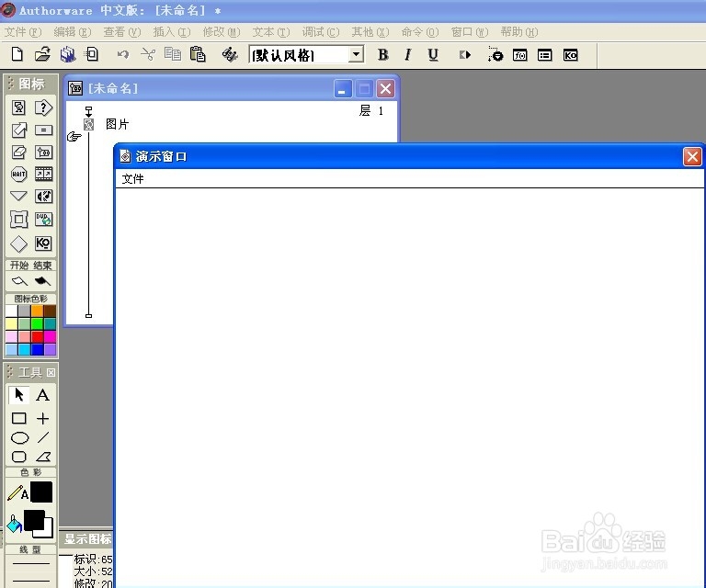Image resolution: width=706 pixels, height=588 pixels.
Task: Click the Cut scissors toolbar icon
Action: [148, 55]
